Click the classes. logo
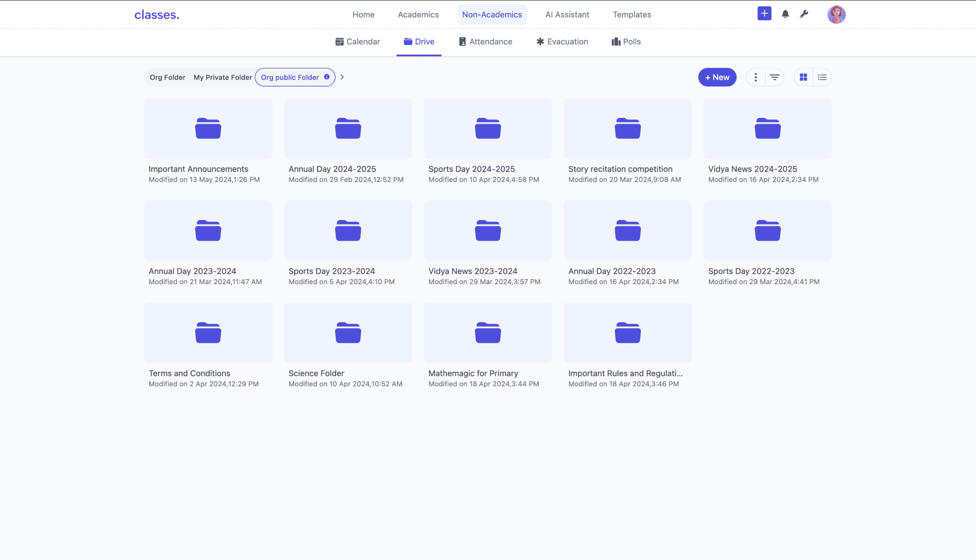Image resolution: width=976 pixels, height=560 pixels. [157, 15]
